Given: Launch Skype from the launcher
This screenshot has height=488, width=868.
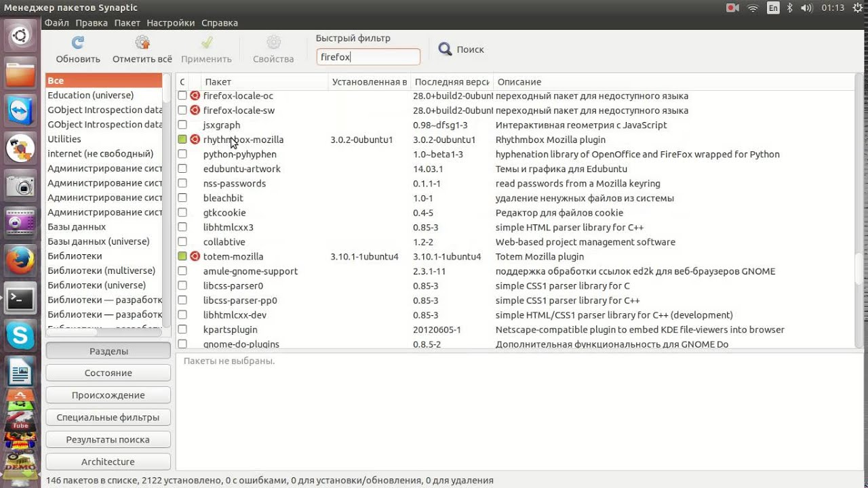Looking at the screenshot, I should click(20, 335).
